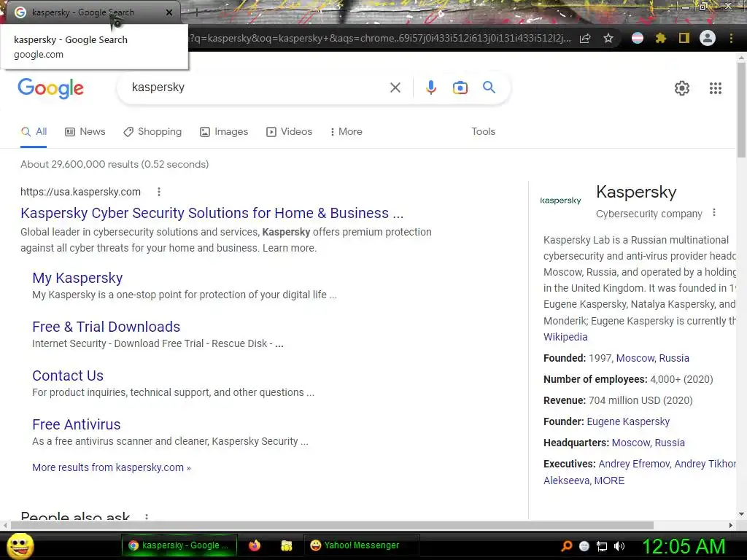Expand the More search categories
Viewport: 747px width, 560px height.
pos(347,132)
